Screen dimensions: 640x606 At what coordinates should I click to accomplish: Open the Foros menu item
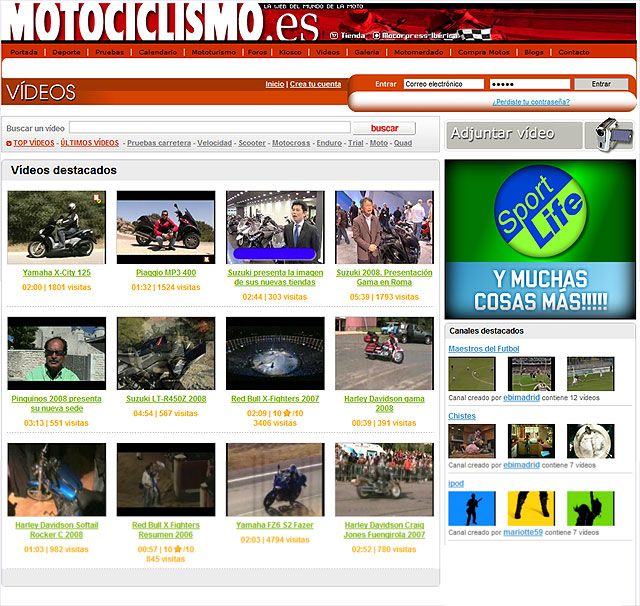coord(257,52)
